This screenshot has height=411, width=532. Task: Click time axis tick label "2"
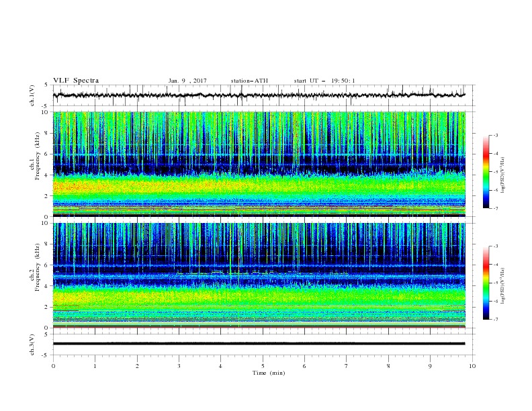click(137, 366)
